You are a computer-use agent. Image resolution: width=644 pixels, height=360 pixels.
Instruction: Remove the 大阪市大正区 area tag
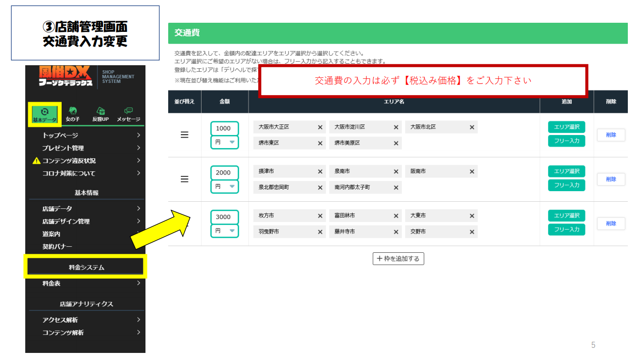[319, 127]
